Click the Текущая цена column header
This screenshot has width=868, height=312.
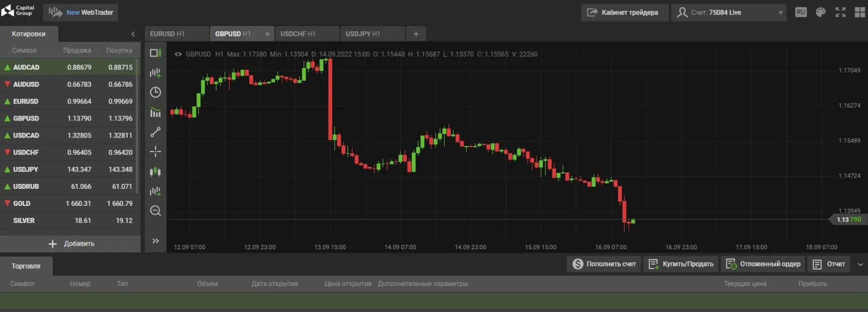tap(745, 284)
